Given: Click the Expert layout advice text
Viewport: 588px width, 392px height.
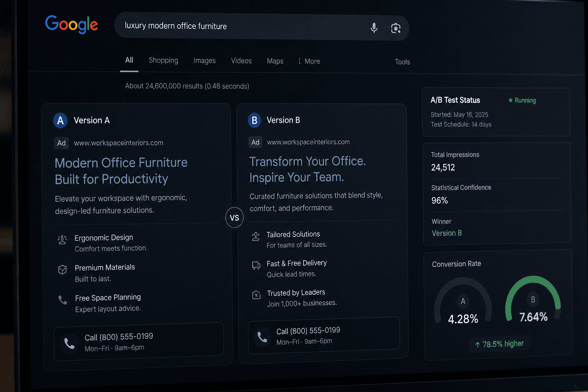Looking at the screenshot, I should tap(108, 309).
